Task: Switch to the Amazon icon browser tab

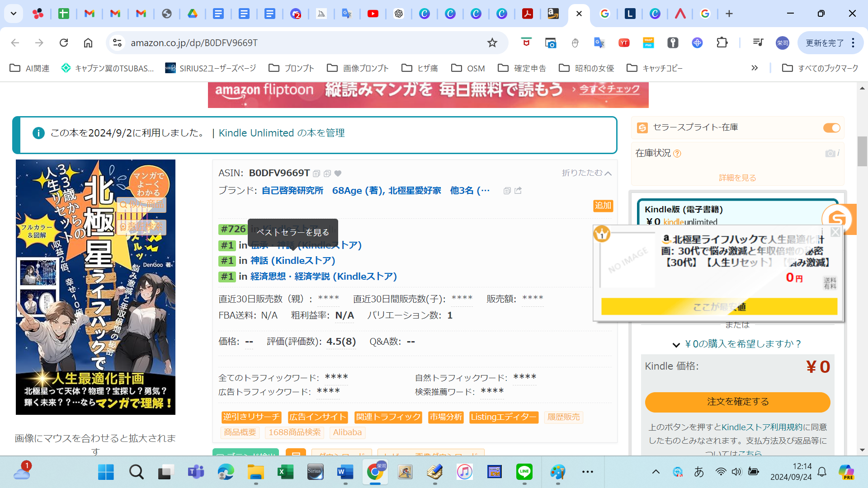Action: tap(553, 14)
